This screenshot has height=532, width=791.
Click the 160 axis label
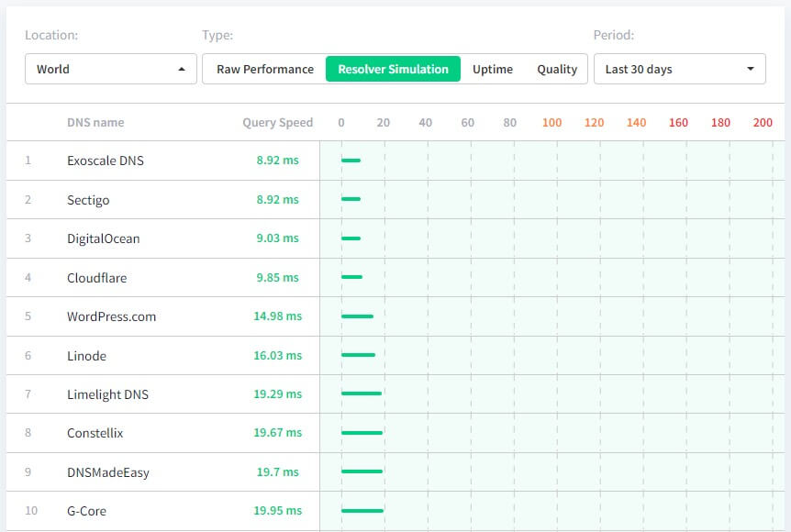[678, 123]
